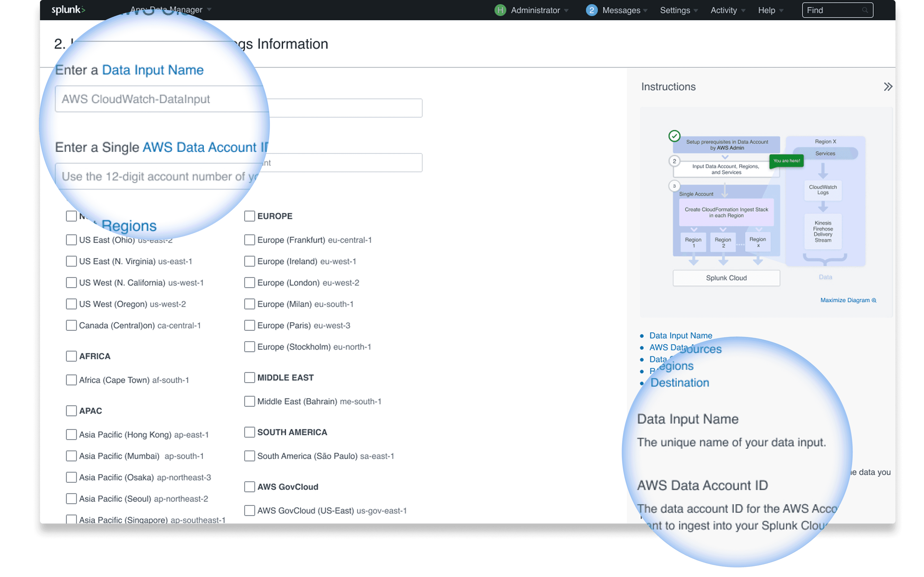Click the search magnifier in Find box
This screenshot has height=577, width=924.
pyautogui.click(x=865, y=10)
